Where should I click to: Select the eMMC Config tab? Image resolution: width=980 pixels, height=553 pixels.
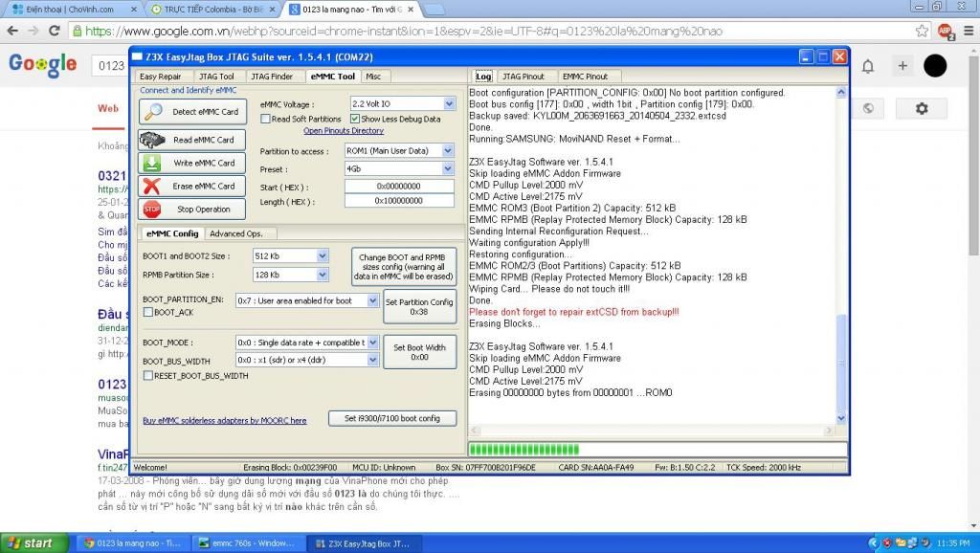(x=172, y=233)
